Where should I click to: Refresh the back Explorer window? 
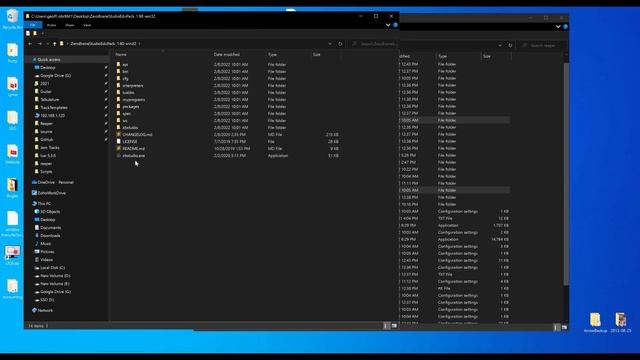click(x=510, y=45)
